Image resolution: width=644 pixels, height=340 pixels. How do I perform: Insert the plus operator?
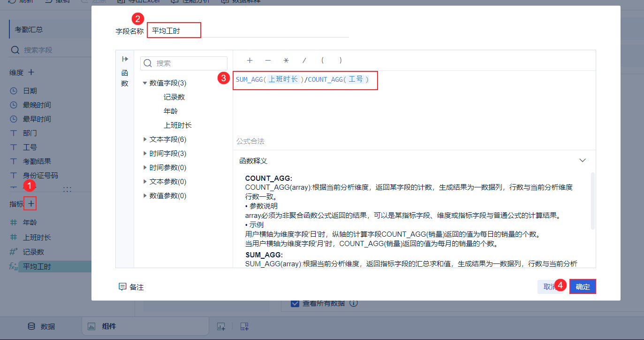click(x=250, y=60)
